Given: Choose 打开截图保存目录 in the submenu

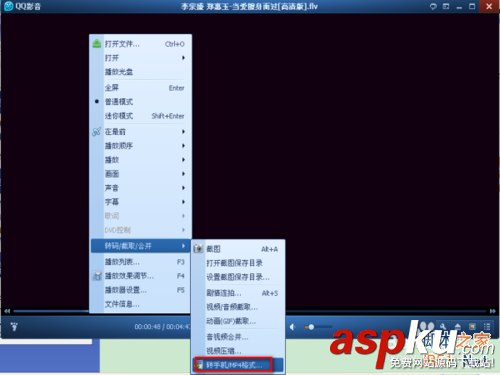Looking at the screenshot, I should 238,263.
